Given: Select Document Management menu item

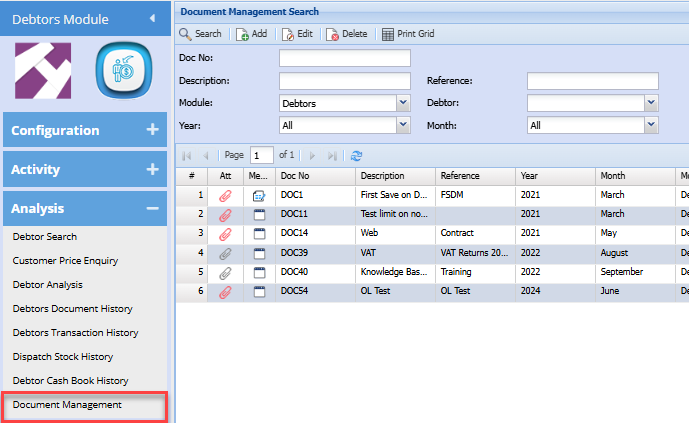Looking at the screenshot, I should [67, 405].
